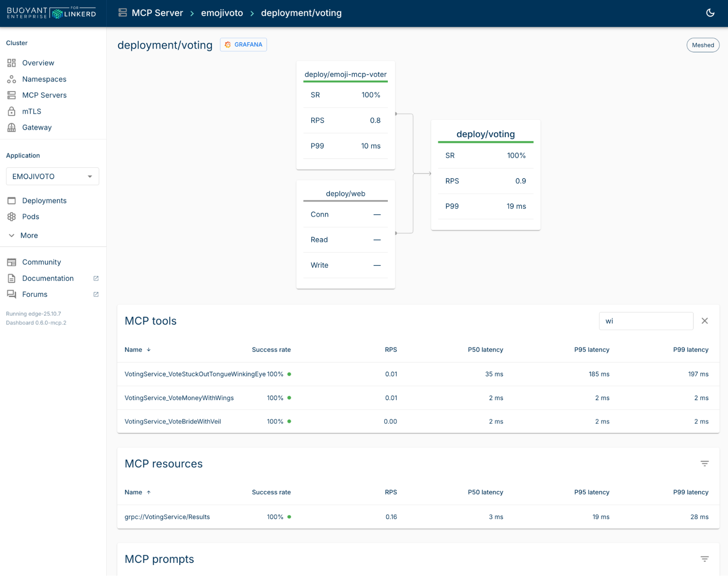Open the EMOJIVOTO application dropdown
Screen dimensions: 728x576
[x=52, y=177]
